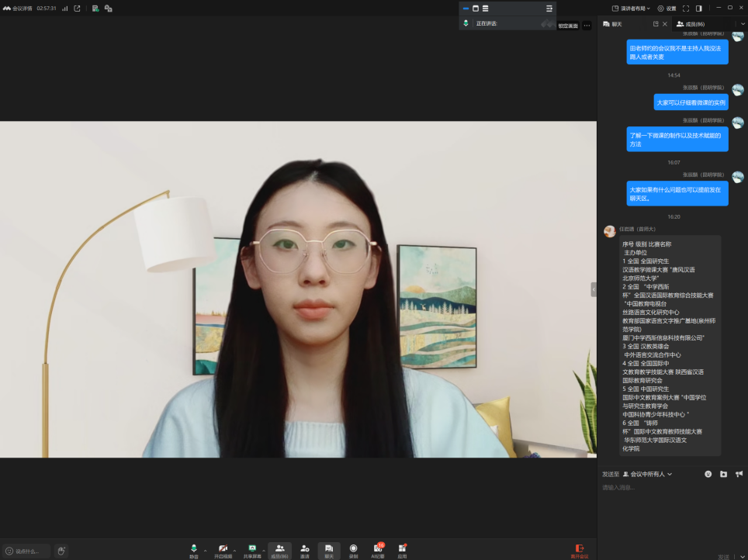
Task: Click the send file folder icon in chat
Action: coord(723,474)
